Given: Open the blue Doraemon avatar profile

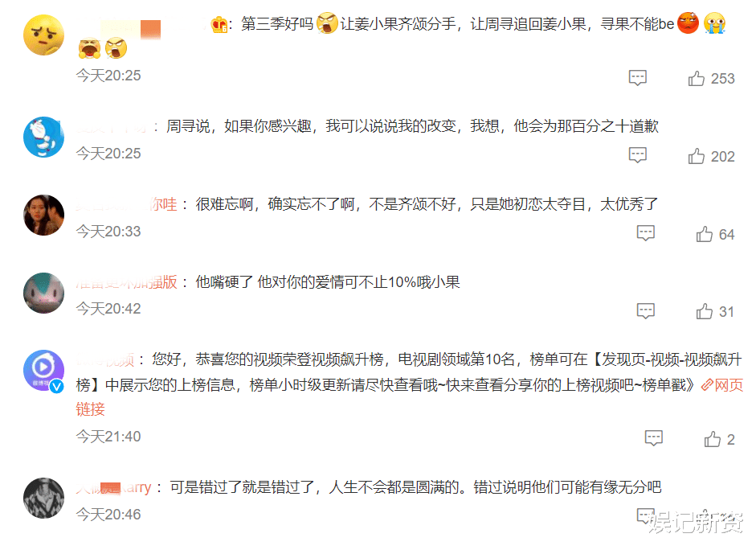Looking at the screenshot, I should 44,137.
